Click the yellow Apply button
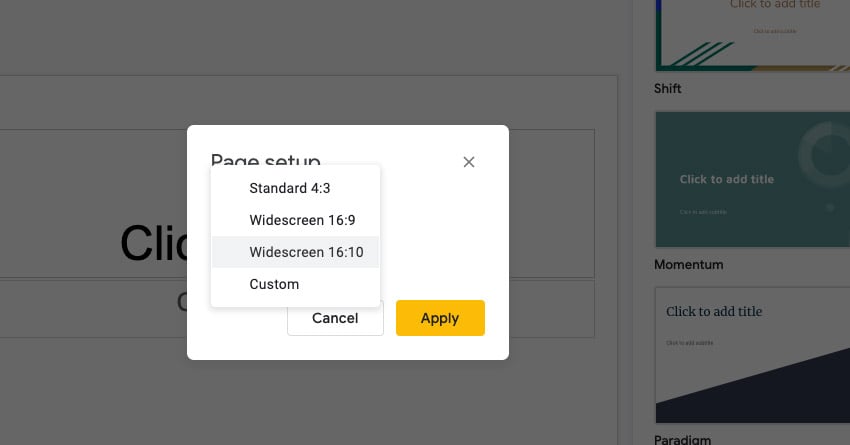The image size is (850, 445). pyautogui.click(x=440, y=318)
